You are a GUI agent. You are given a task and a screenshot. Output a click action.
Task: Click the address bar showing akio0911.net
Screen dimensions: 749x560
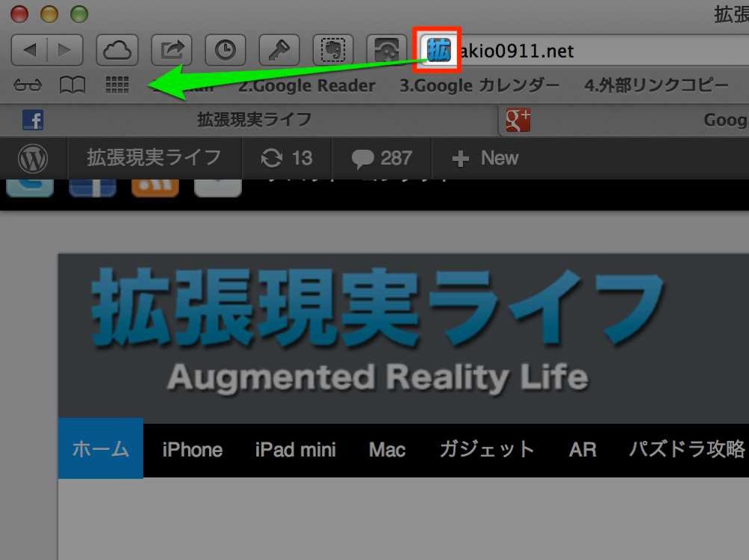583,50
